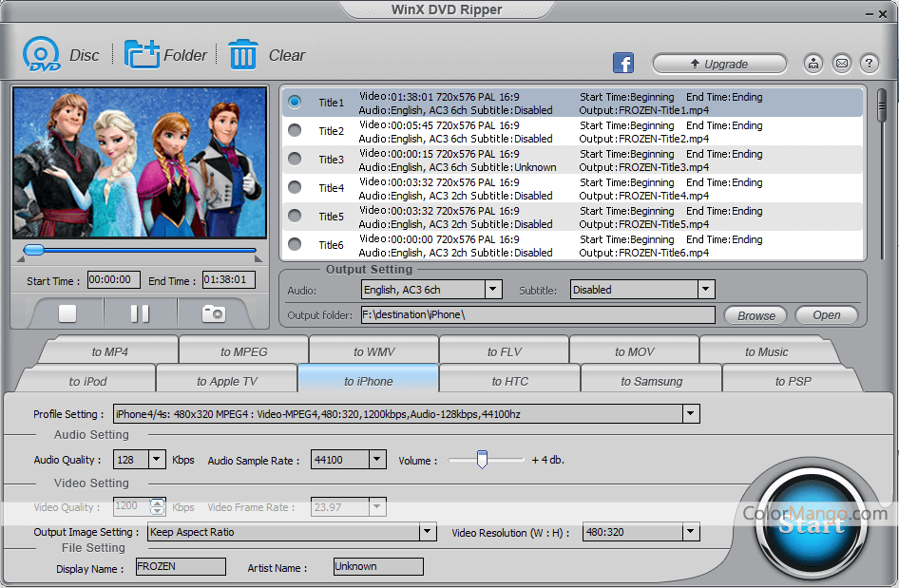Open the Audio Sample Rate dropdown

(x=376, y=459)
